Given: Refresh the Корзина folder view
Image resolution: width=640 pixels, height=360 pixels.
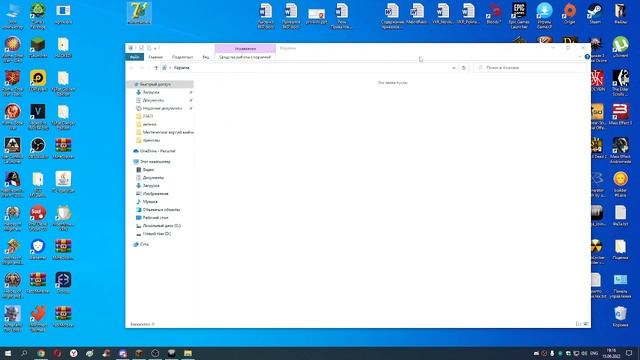Looking at the screenshot, I should click(x=464, y=68).
